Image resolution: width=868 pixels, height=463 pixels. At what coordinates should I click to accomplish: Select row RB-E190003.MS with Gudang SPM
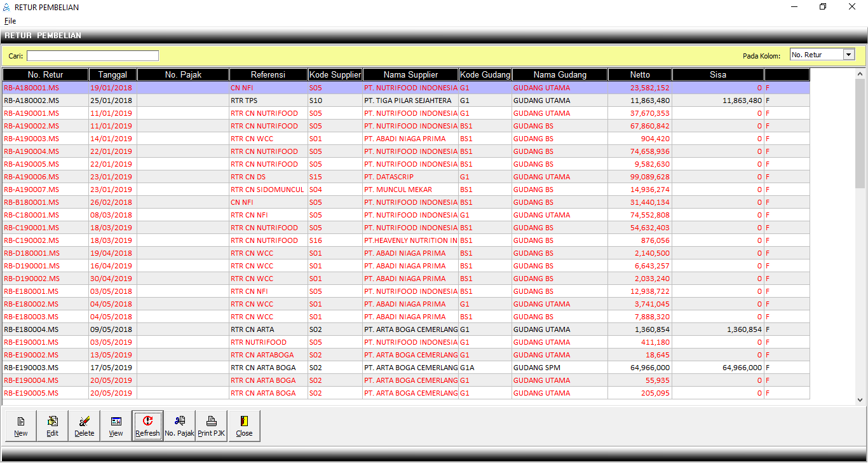click(32, 368)
